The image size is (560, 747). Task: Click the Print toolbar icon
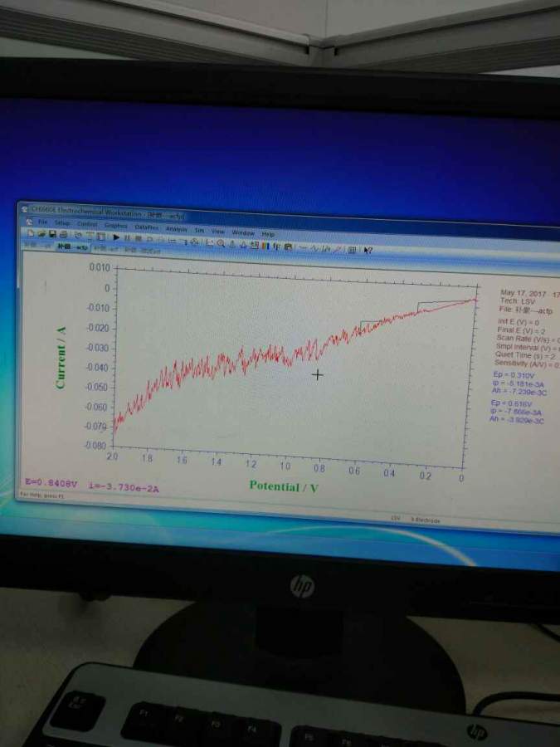[x=63, y=234]
